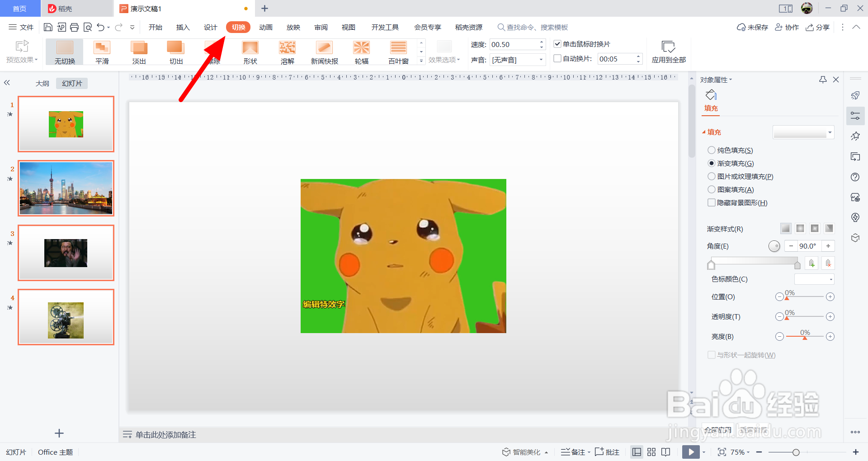Undo the last action
868x461 pixels.
tap(100, 27)
